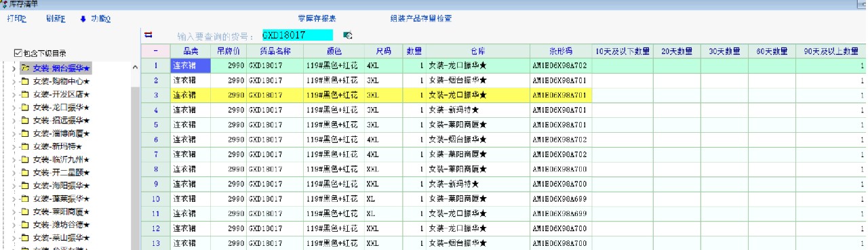The height and width of the screenshot is (250, 868).
Task: Click the 尺码 column header
Action: click(x=384, y=51)
